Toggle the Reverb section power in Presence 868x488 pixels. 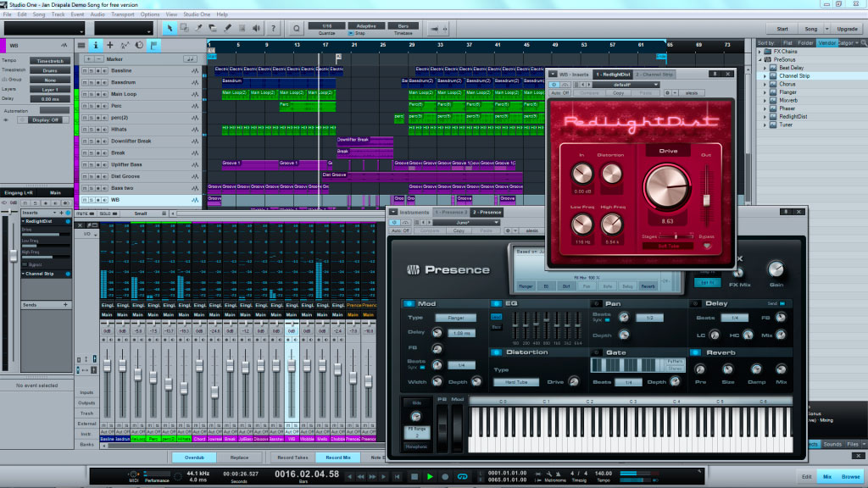[x=696, y=352]
